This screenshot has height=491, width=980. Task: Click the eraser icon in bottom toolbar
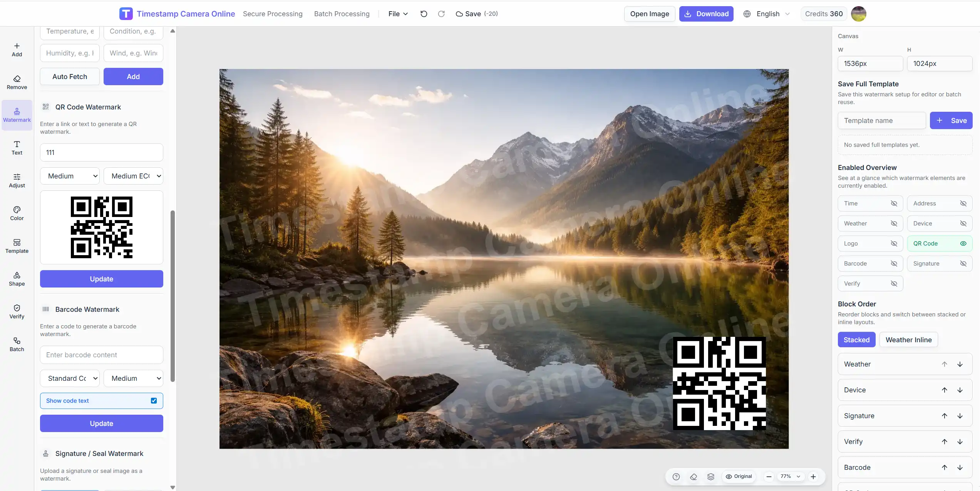694,477
